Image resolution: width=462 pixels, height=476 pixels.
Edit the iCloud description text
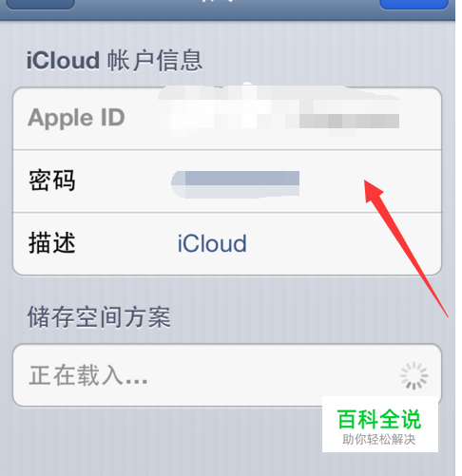pos(212,243)
